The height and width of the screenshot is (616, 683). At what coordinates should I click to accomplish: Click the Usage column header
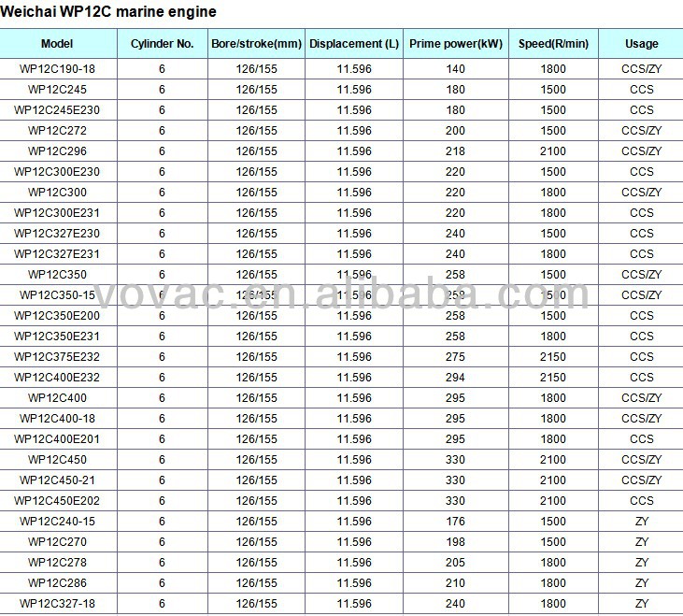tap(641, 44)
